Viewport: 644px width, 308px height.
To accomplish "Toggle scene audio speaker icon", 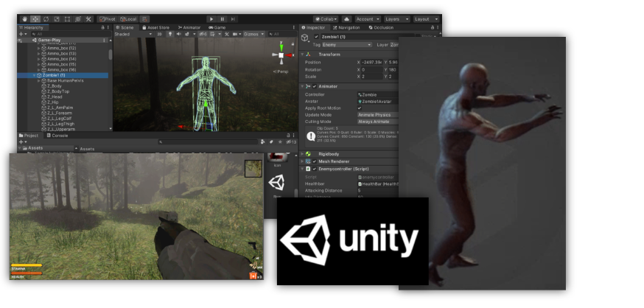I will [179, 34].
